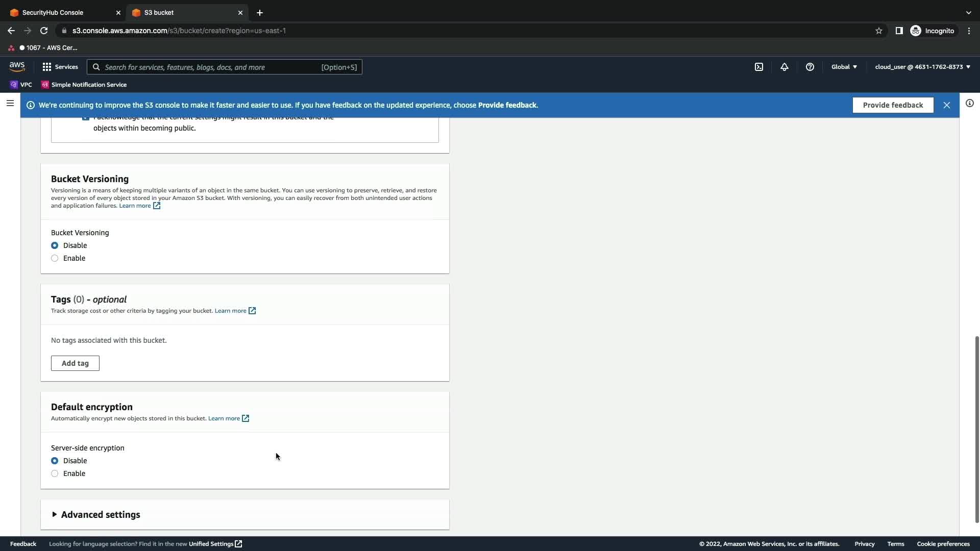Image resolution: width=980 pixels, height=551 pixels.
Task: Open the Global region dropdown
Action: pyautogui.click(x=844, y=67)
